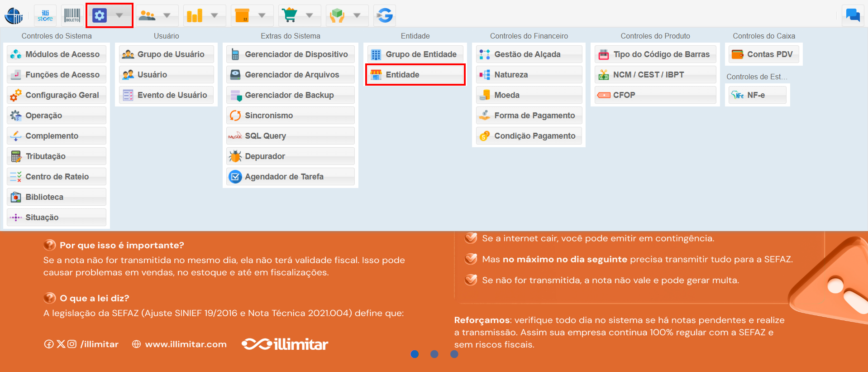Expand the green product box dropdown arrow

pyautogui.click(x=357, y=16)
